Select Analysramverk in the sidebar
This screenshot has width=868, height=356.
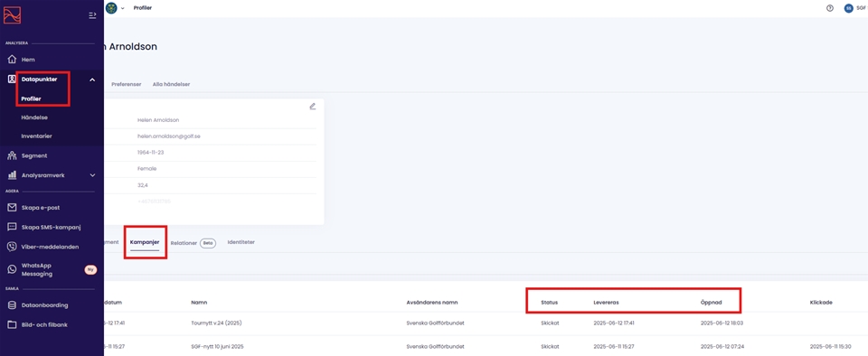coord(43,174)
